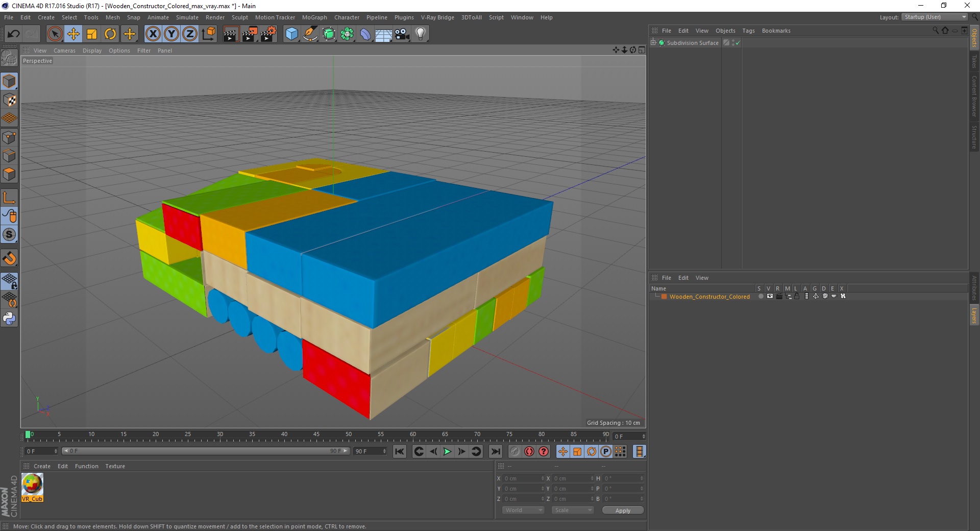
Task: Open the World coordinate dropdown
Action: coord(523,510)
